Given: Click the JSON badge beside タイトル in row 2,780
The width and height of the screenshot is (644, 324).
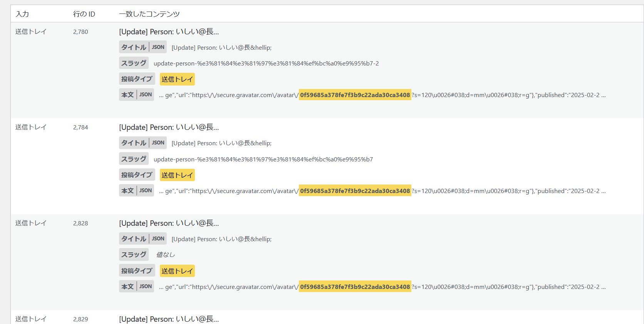Looking at the screenshot, I should pyautogui.click(x=158, y=47).
